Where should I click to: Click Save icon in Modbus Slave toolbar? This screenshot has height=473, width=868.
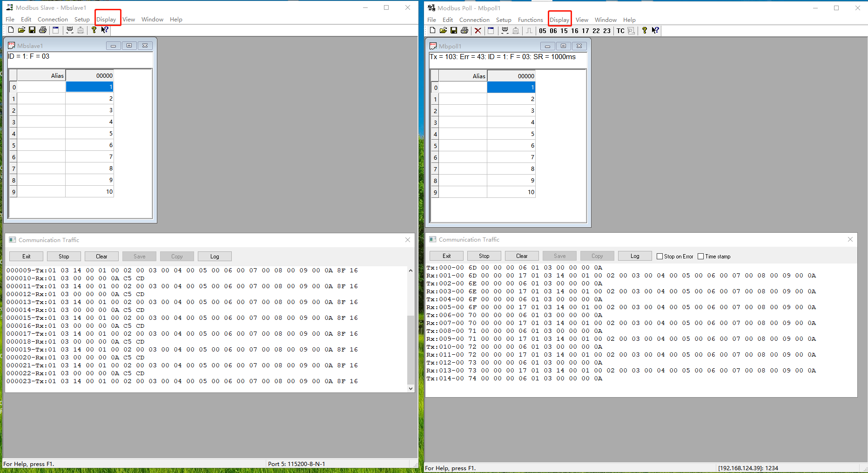[32, 30]
